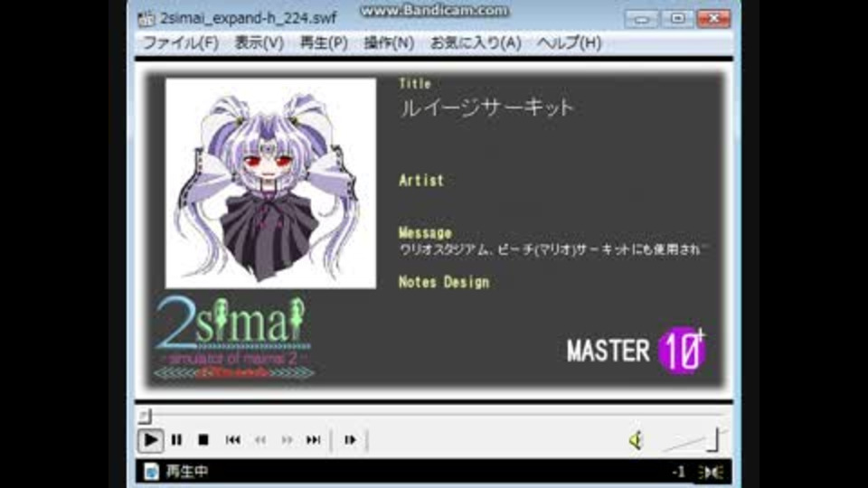This screenshot has width=868, height=488.
Task: Pause the SWF playback
Action: pos(176,440)
